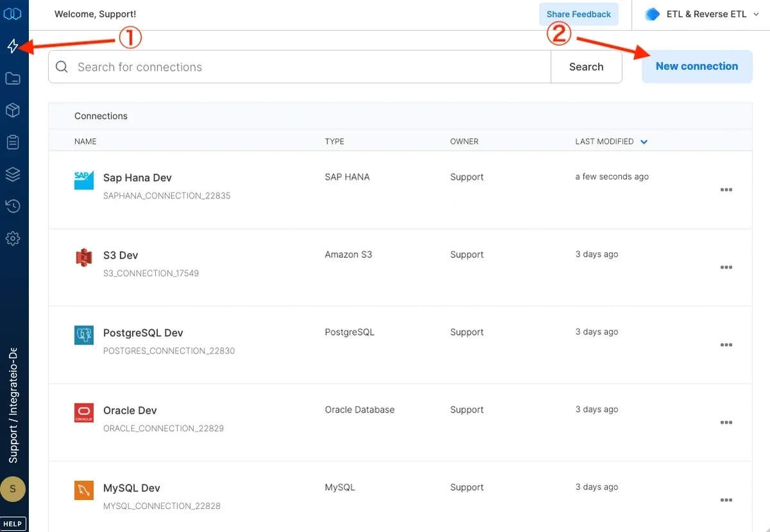Open the clipboard jobs icon in sidebar

pyautogui.click(x=13, y=142)
